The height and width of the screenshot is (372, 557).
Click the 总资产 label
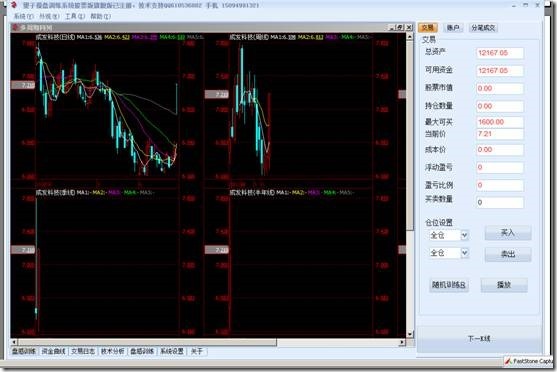(x=435, y=52)
